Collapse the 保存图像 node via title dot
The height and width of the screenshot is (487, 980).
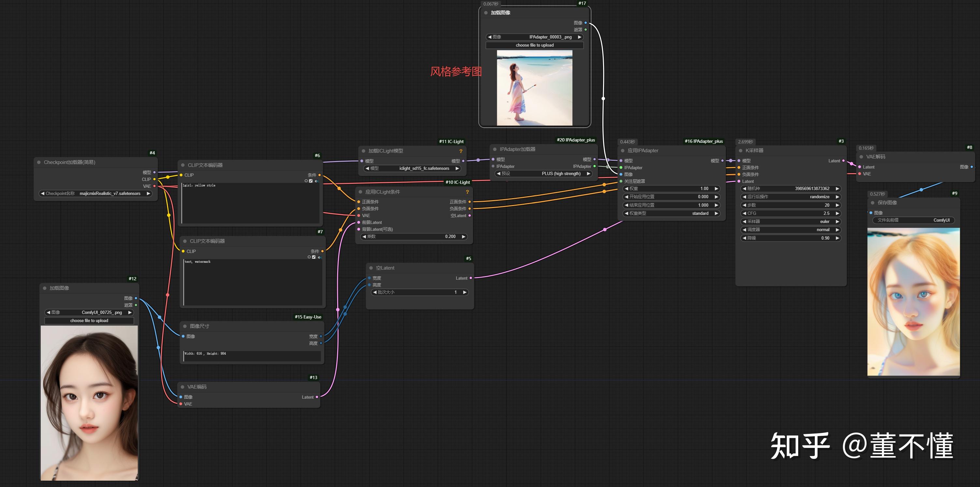tap(873, 203)
